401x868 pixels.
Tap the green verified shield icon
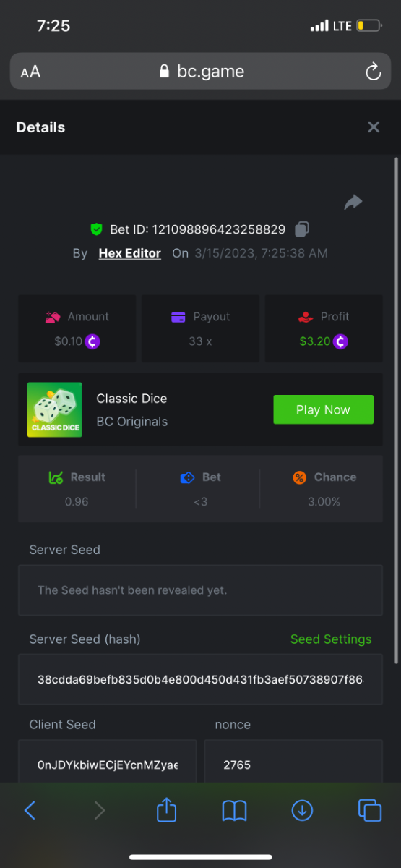click(x=96, y=229)
